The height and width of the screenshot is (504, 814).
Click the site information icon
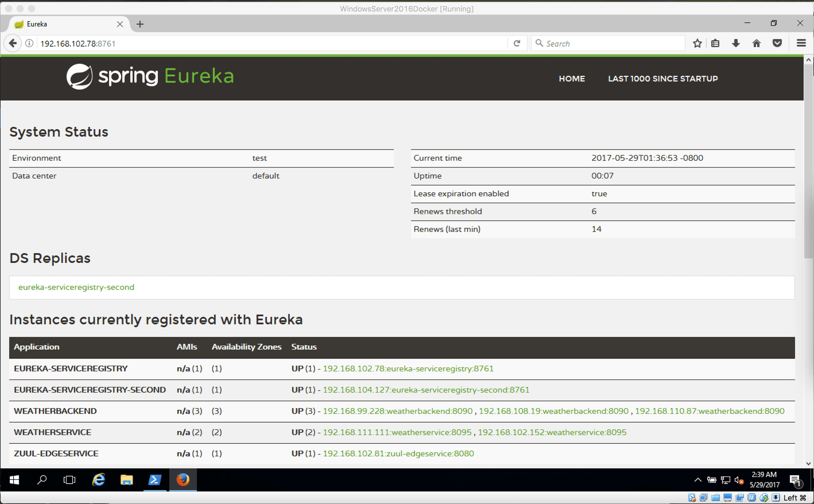pyautogui.click(x=29, y=43)
